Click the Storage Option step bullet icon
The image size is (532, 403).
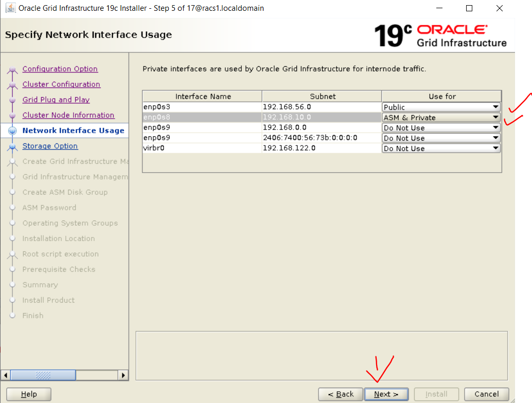click(x=12, y=146)
